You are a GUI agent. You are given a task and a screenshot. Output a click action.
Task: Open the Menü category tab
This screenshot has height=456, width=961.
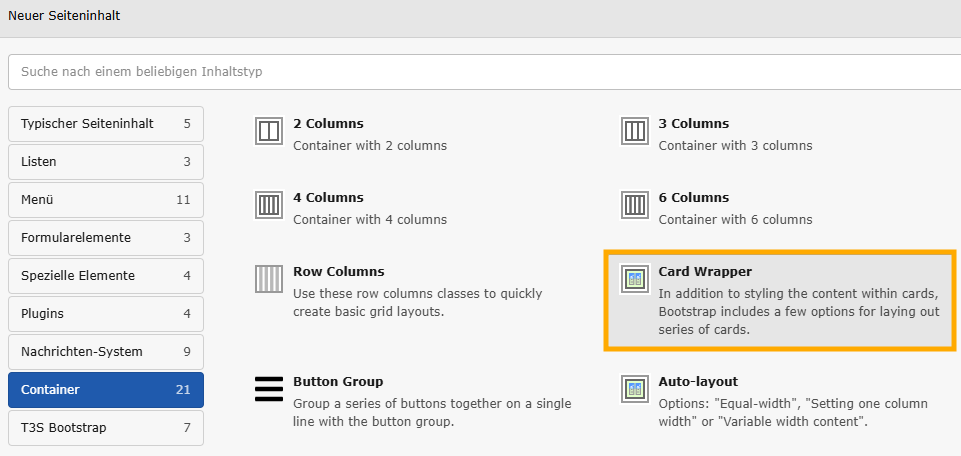[x=105, y=200]
